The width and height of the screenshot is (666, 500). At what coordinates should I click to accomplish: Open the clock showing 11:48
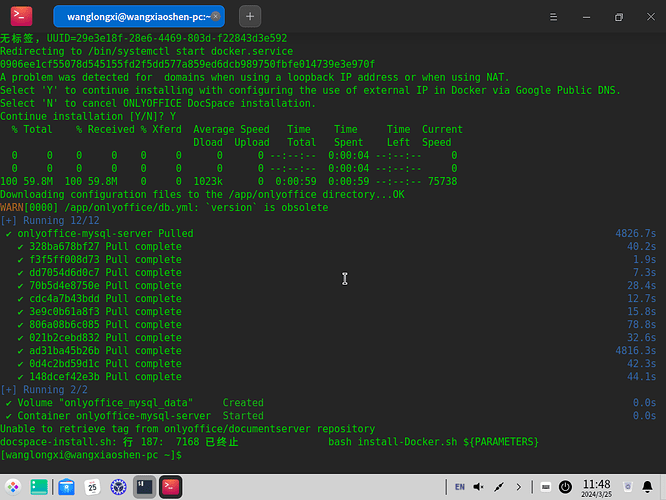click(596, 488)
